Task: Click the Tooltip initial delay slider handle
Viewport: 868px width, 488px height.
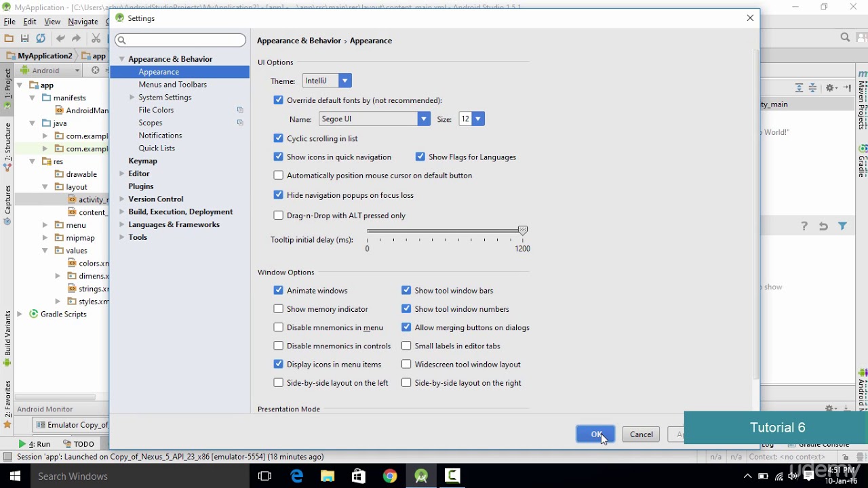Action: (x=523, y=231)
